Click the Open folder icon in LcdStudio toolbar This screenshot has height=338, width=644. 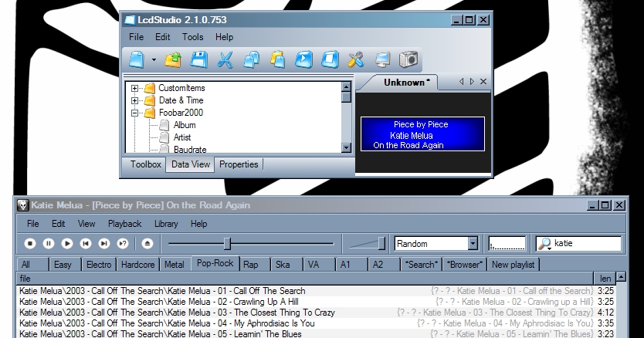tap(173, 59)
